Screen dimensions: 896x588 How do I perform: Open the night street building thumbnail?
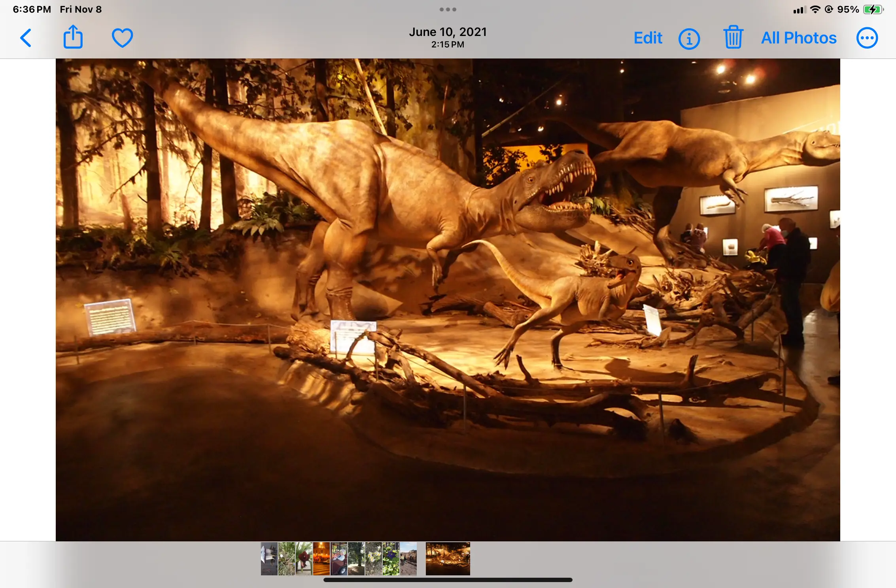tap(321, 558)
